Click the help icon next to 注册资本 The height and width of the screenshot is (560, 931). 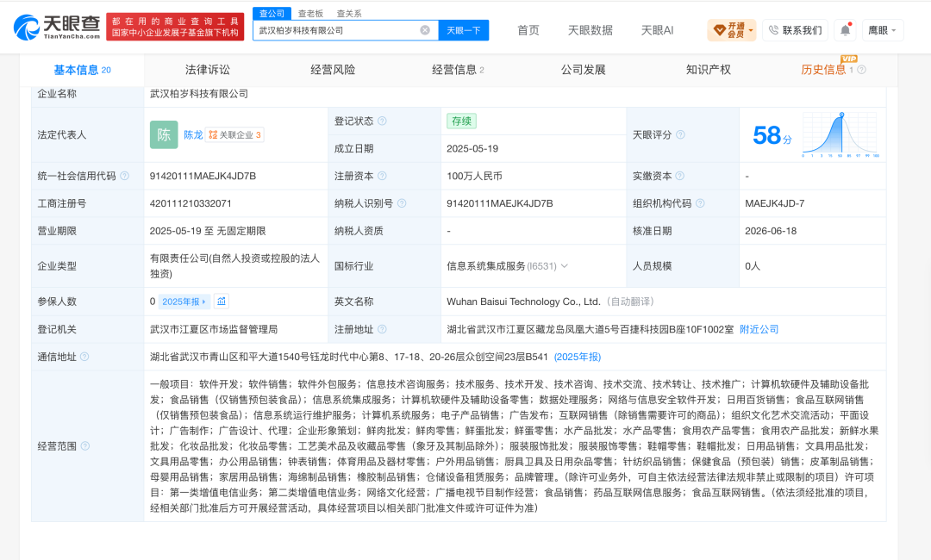[x=383, y=176]
